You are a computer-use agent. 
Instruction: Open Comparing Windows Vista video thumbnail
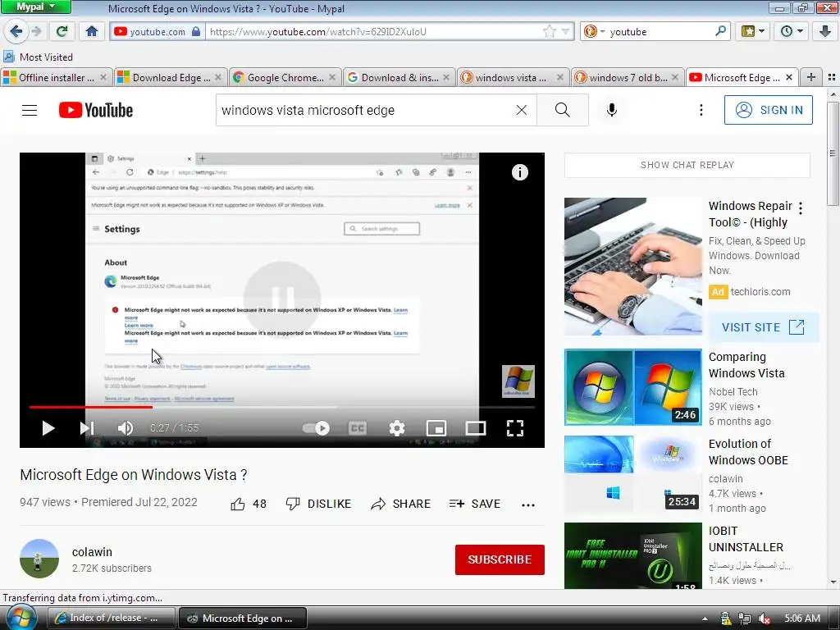click(x=632, y=387)
